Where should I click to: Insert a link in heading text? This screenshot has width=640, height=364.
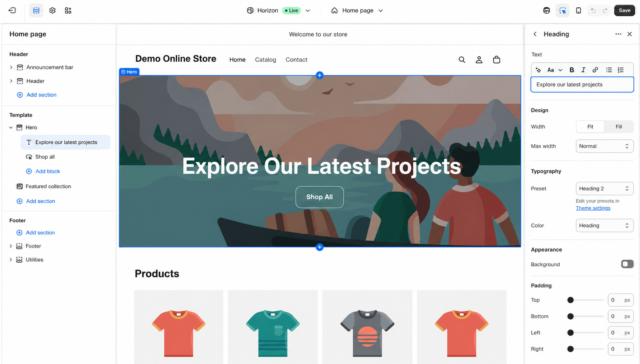pos(595,70)
